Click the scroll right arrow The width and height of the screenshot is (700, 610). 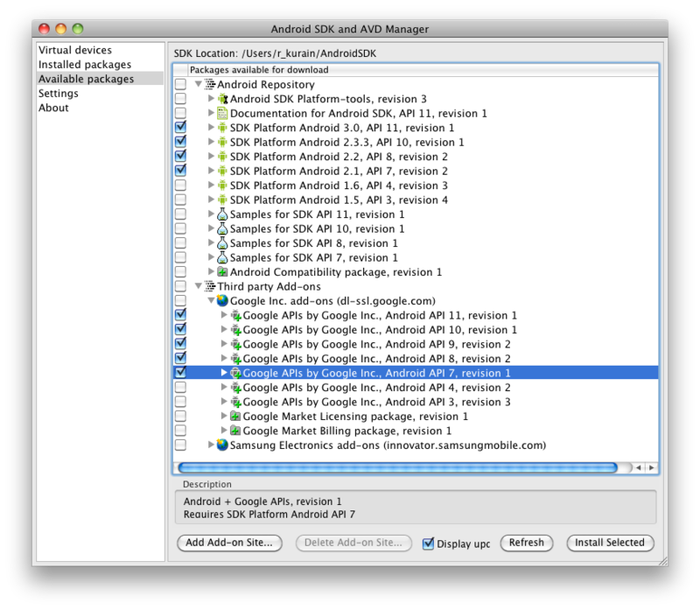click(652, 467)
